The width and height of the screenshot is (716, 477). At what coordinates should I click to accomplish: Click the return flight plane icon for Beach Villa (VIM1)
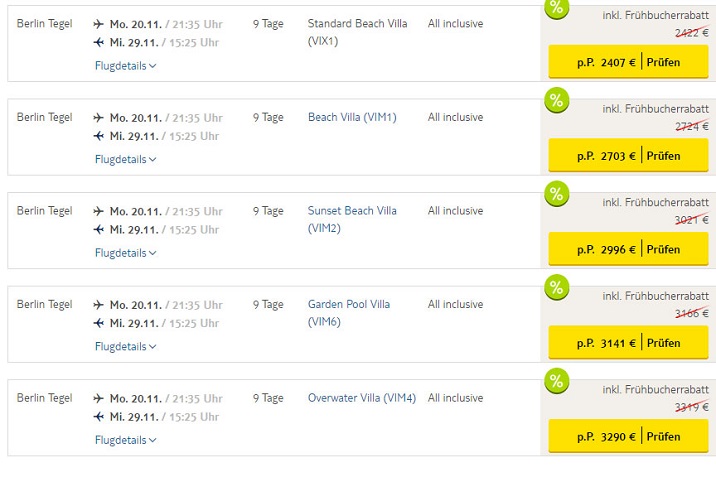(98, 136)
